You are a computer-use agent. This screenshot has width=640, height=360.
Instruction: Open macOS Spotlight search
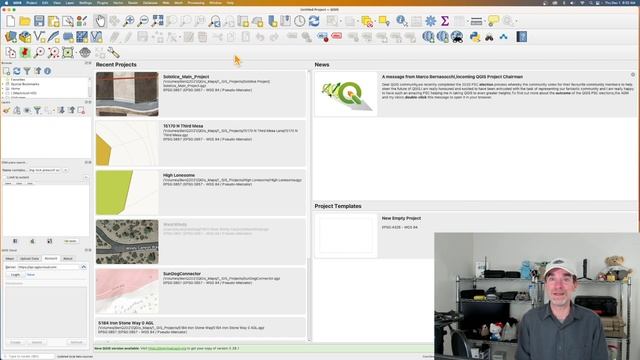click(590, 3)
